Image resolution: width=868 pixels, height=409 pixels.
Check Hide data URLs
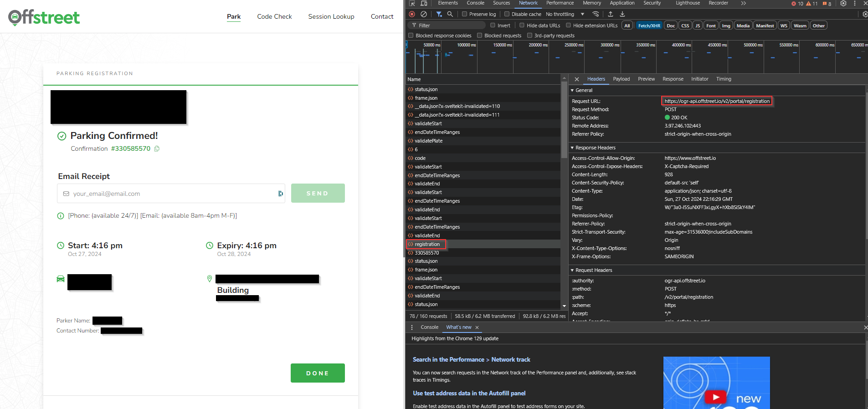point(522,26)
